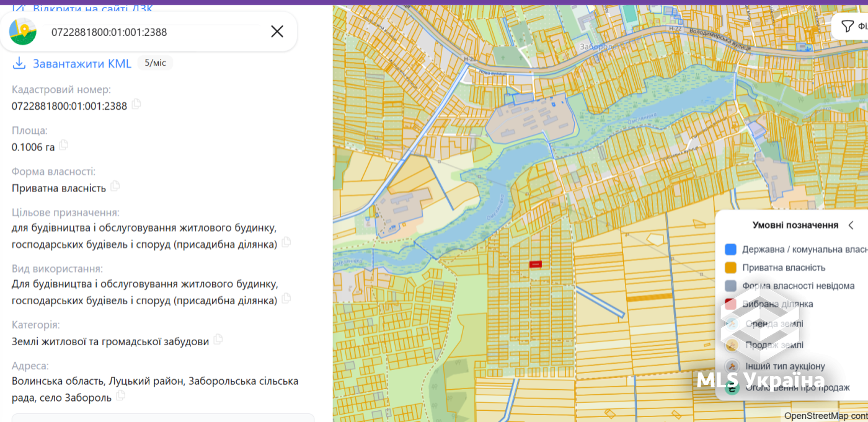Open the Відкрити на сайті ДЗК link
Image resolution: width=868 pixels, height=422 pixels.
click(92, 9)
